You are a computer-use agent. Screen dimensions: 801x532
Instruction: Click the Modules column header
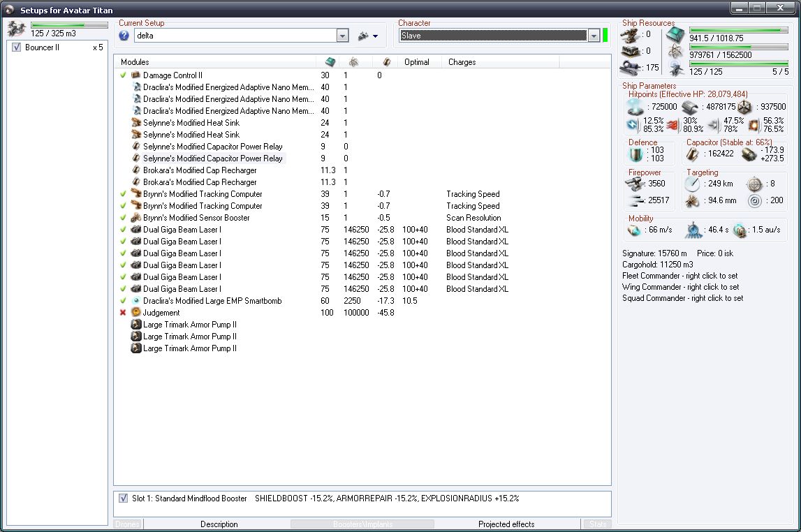pyautogui.click(x=215, y=61)
